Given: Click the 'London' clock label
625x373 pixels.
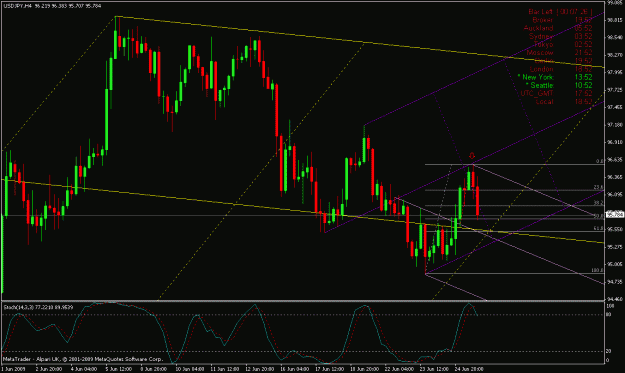Looking at the screenshot, I should [x=541, y=69].
